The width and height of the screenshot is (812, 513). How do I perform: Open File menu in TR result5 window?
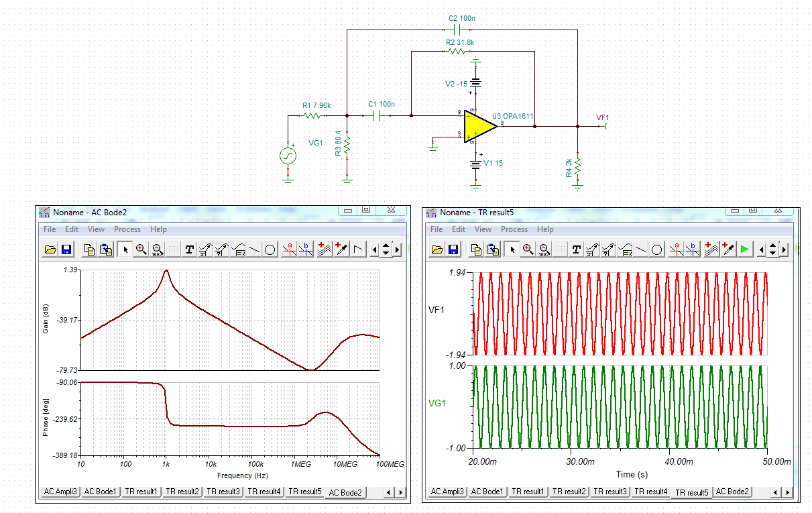click(x=437, y=229)
